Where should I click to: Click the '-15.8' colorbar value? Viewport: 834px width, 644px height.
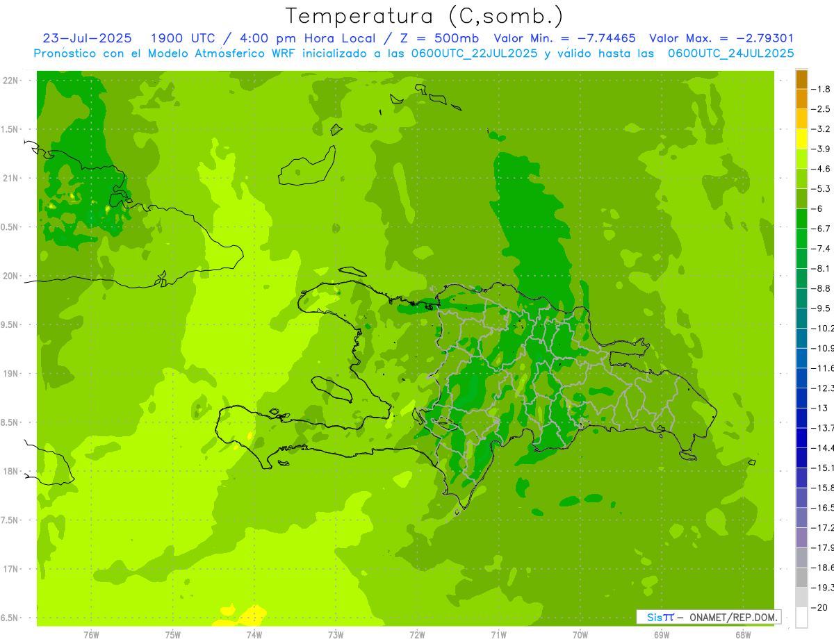(823, 488)
